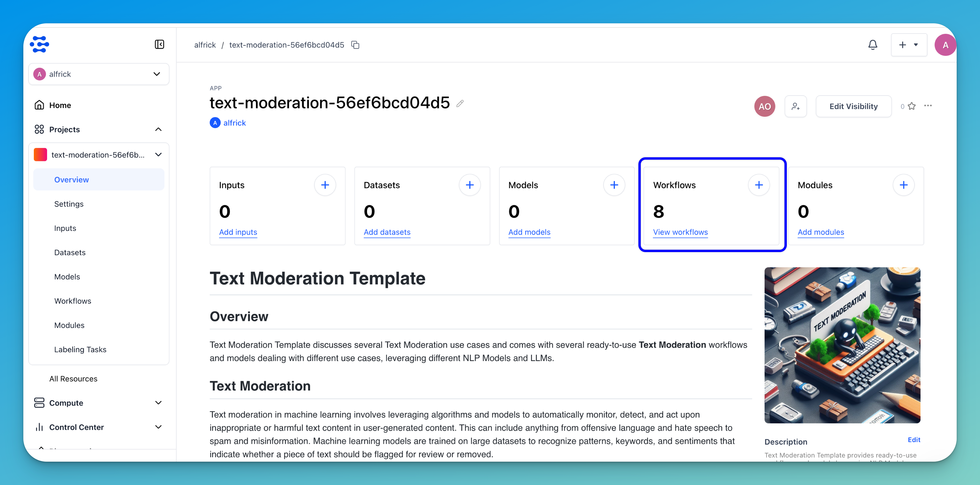Open the alfrick account selector dropdown
Viewport: 980px width, 485px height.
click(99, 74)
